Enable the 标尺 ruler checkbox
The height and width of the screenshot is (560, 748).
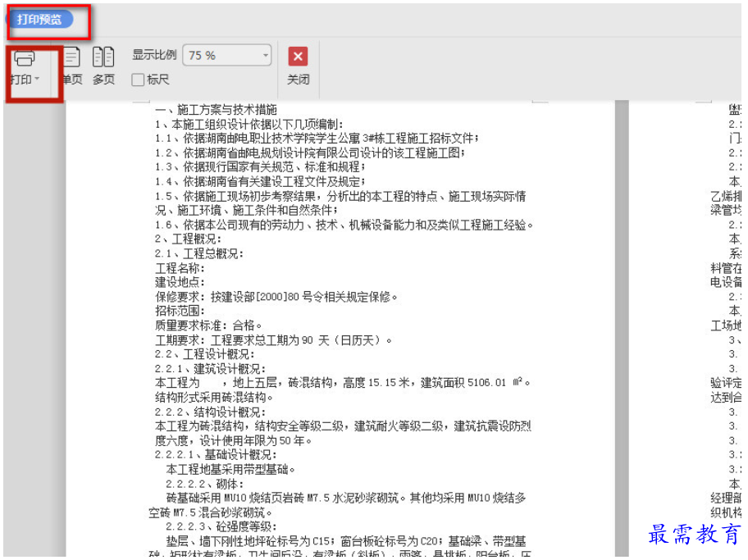pyautogui.click(x=138, y=80)
